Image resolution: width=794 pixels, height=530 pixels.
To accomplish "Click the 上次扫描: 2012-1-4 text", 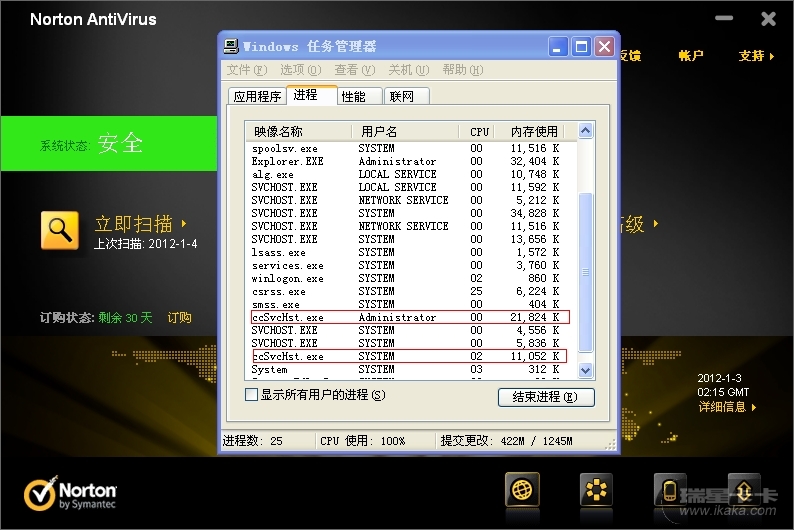I will (145, 243).
